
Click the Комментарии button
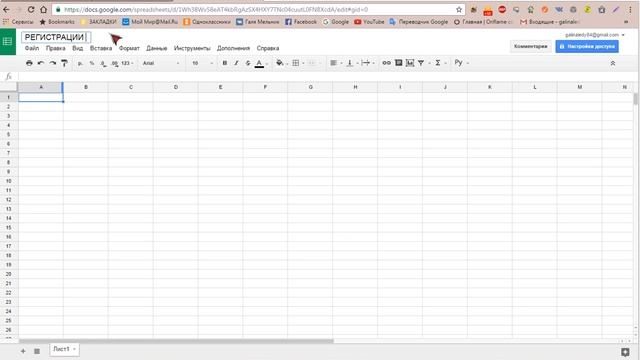pos(531,47)
